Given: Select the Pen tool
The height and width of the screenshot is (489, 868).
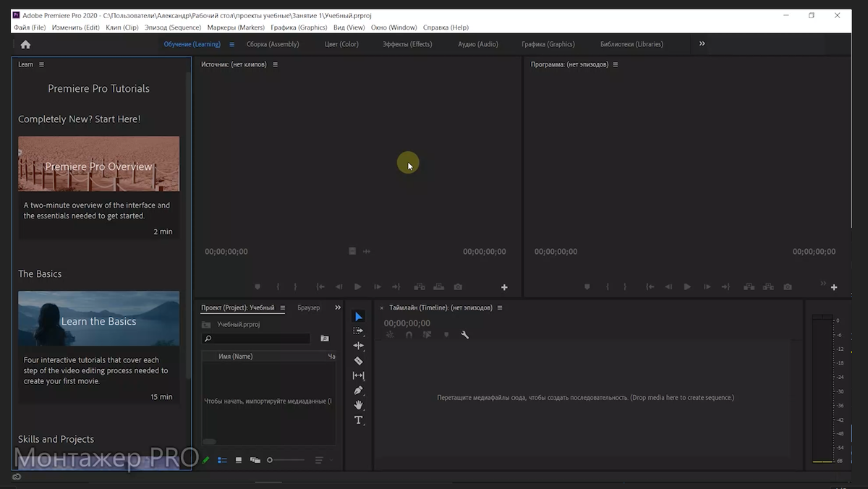Looking at the screenshot, I should point(359,391).
